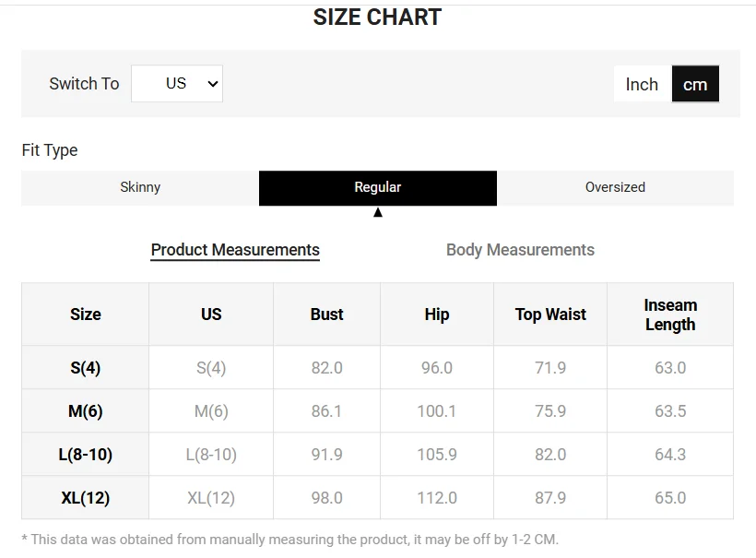Click the Fit Type label
This screenshot has height=558, width=756.
(50, 150)
